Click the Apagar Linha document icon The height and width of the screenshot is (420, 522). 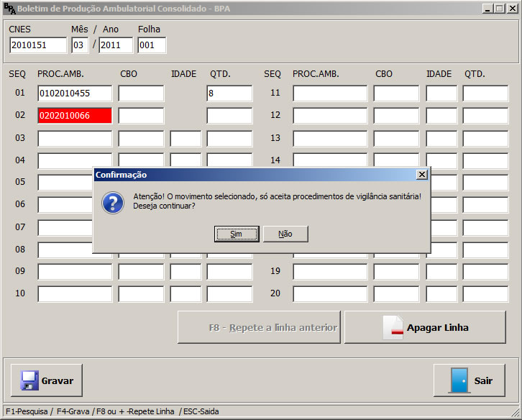(393, 327)
